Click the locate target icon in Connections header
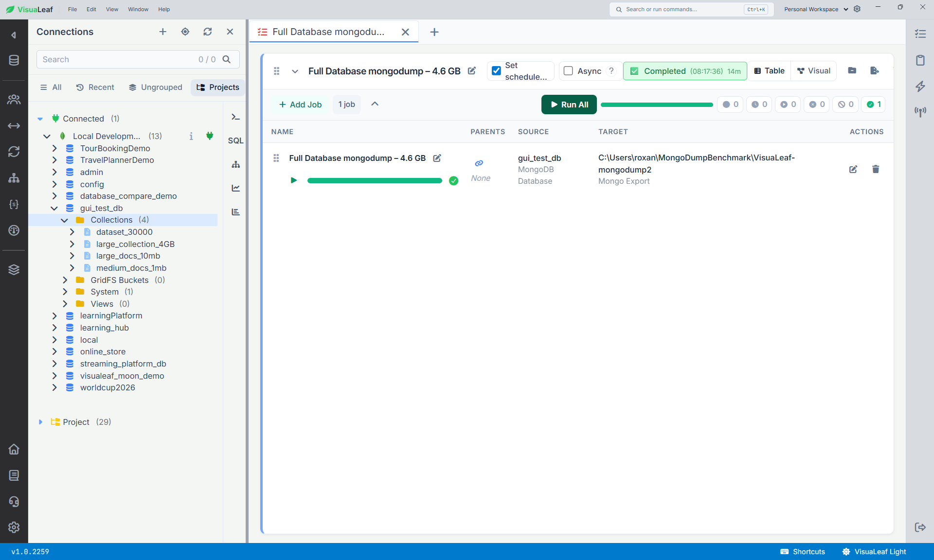The height and width of the screenshot is (560, 934). (185, 32)
